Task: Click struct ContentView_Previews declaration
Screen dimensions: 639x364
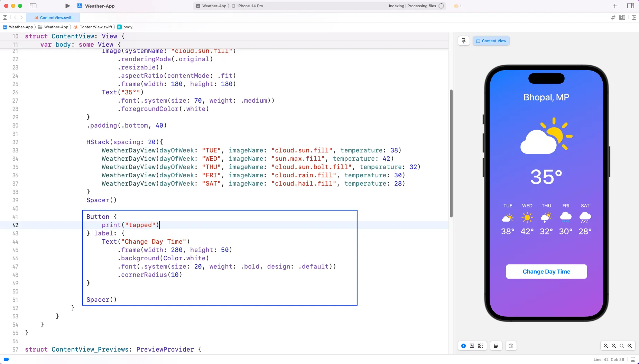Action: 113,349
